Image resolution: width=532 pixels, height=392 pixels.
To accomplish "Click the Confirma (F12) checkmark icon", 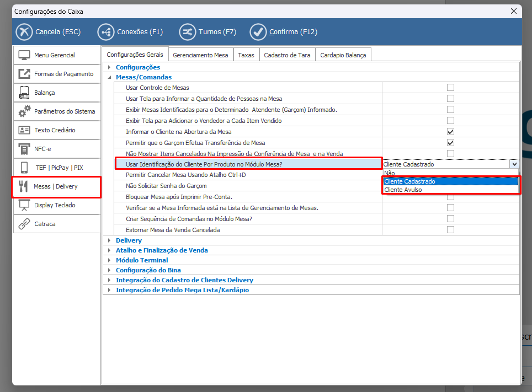I will tap(258, 32).
